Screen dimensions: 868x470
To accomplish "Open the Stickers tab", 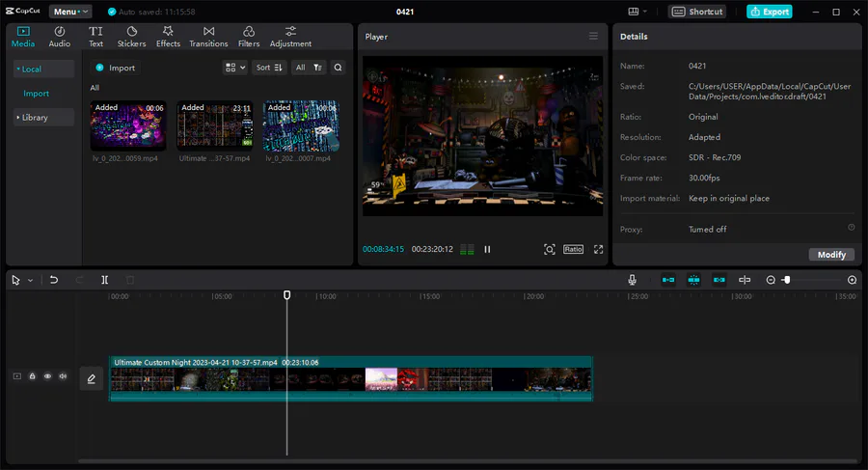I will [x=132, y=37].
